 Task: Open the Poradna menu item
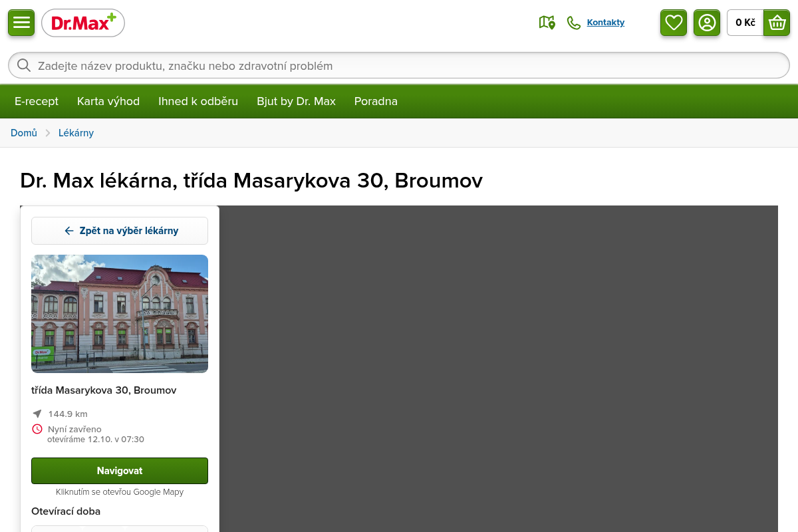coord(376,101)
